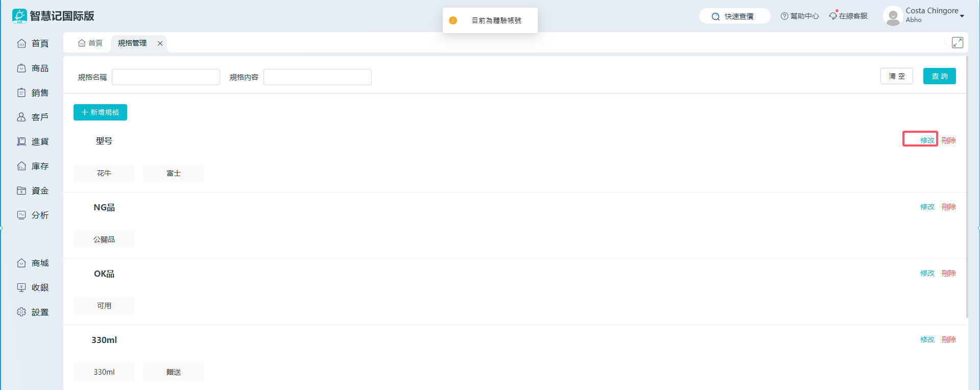
Task: Delete the NG品 specification
Action: [948, 207]
